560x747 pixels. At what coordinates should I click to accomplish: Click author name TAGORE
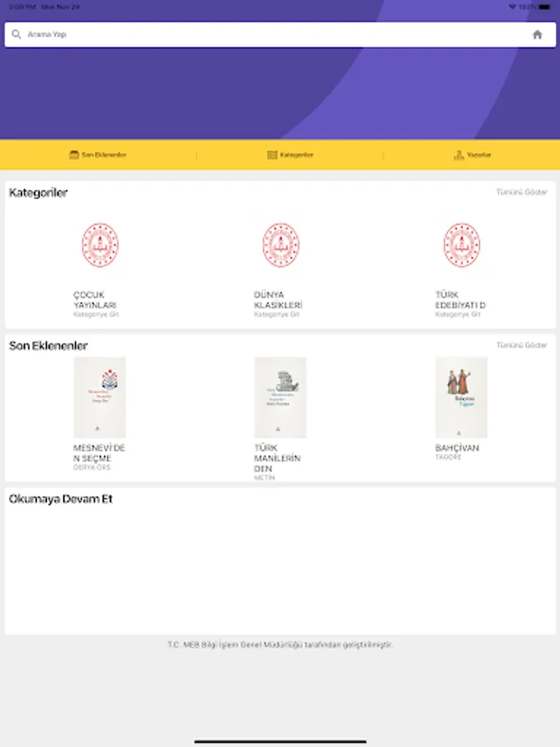pyautogui.click(x=448, y=456)
